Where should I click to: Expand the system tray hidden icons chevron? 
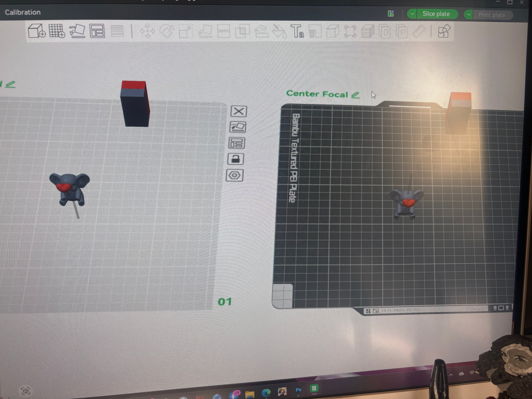(451, 375)
